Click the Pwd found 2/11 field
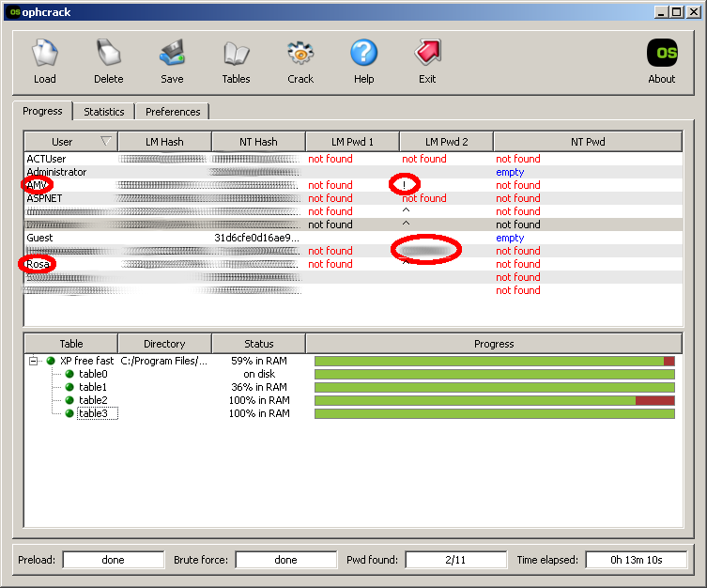 (x=455, y=560)
